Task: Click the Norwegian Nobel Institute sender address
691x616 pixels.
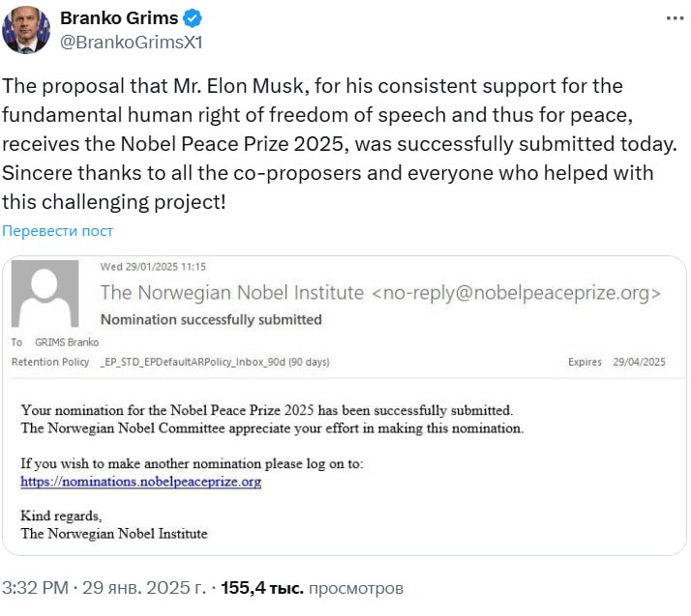Action: [x=381, y=292]
